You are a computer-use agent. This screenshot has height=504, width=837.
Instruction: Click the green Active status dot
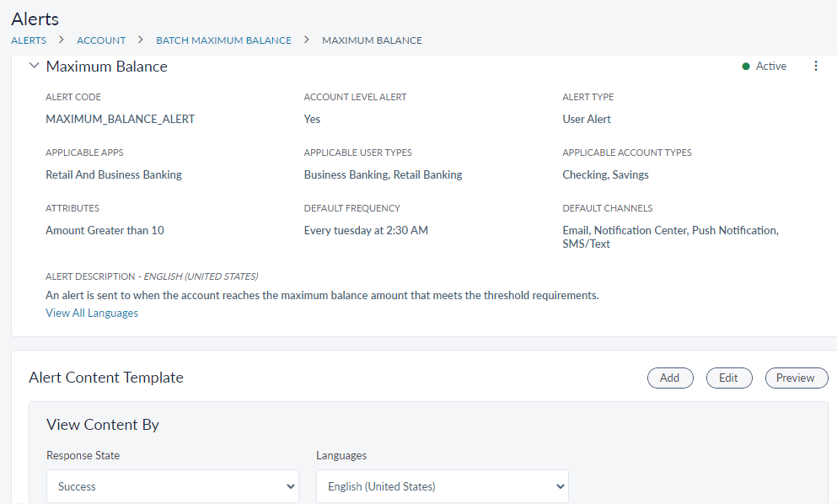746,67
